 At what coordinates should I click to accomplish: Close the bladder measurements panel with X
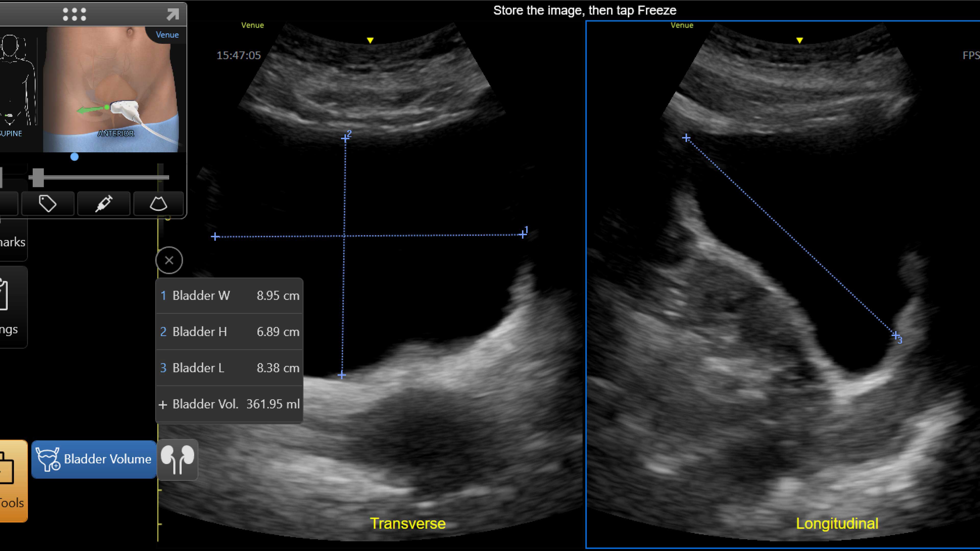pos(169,260)
